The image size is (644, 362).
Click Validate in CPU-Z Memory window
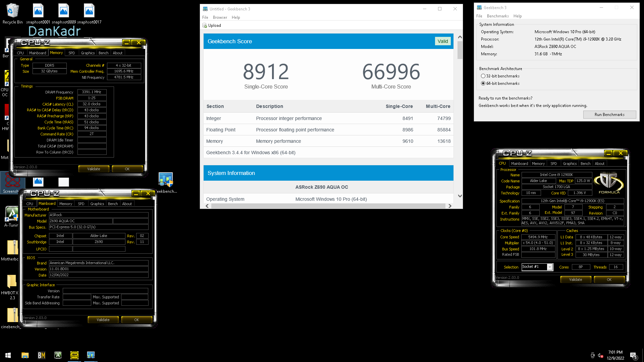click(x=94, y=169)
